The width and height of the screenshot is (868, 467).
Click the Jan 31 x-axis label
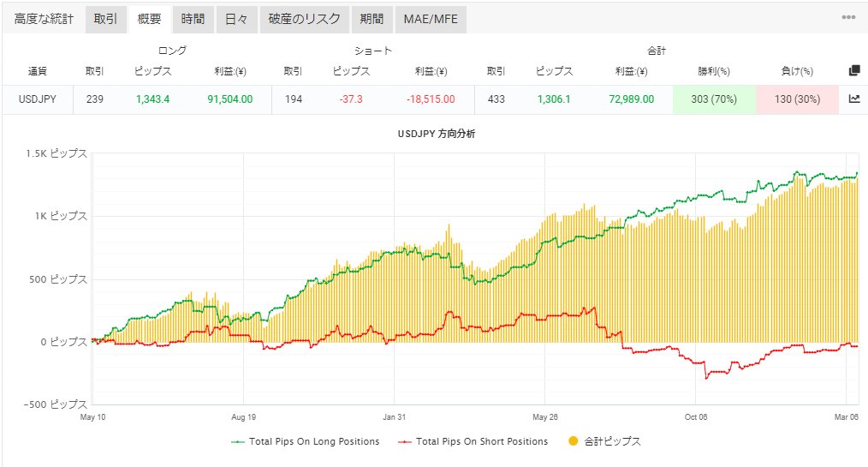pyautogui.click(x=394, y=417)
